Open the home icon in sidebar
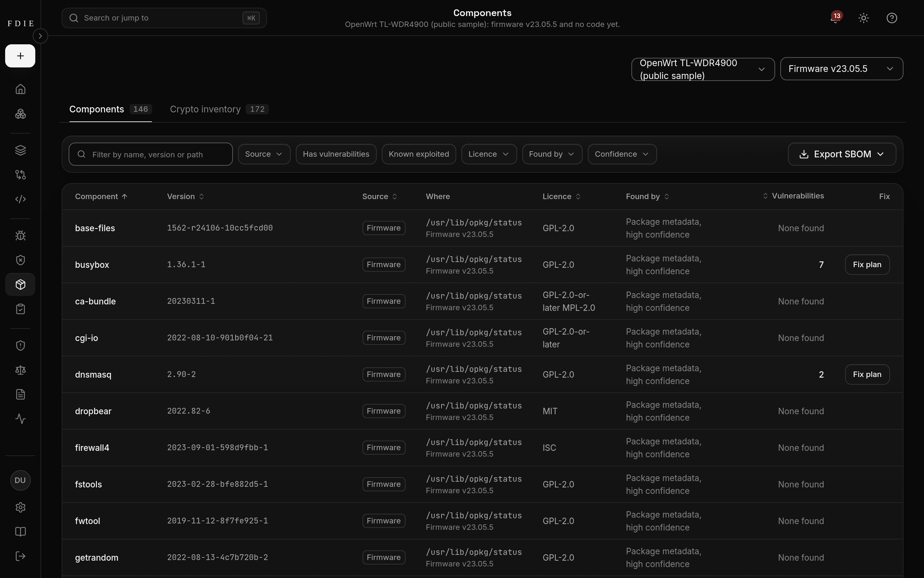This screenshot has width=924, height=578. point(20,89)
